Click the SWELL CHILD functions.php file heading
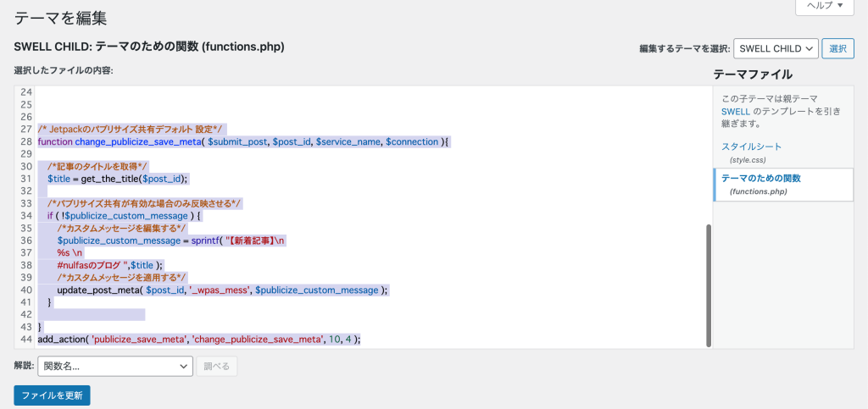Screen dimensions: 868x409 149,47
